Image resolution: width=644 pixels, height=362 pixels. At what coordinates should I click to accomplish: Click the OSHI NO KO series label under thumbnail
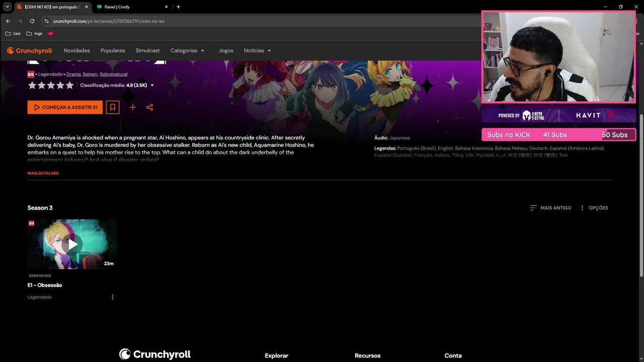(40, 276)
